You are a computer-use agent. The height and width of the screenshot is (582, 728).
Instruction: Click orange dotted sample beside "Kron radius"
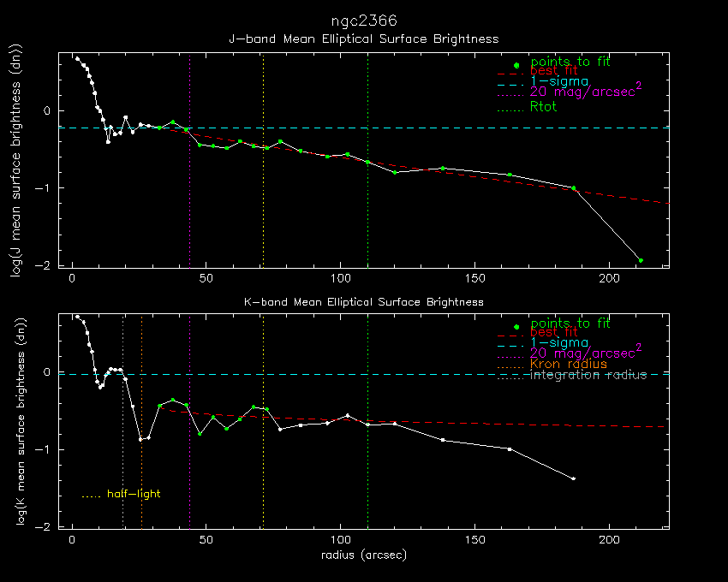pos(510,367)
